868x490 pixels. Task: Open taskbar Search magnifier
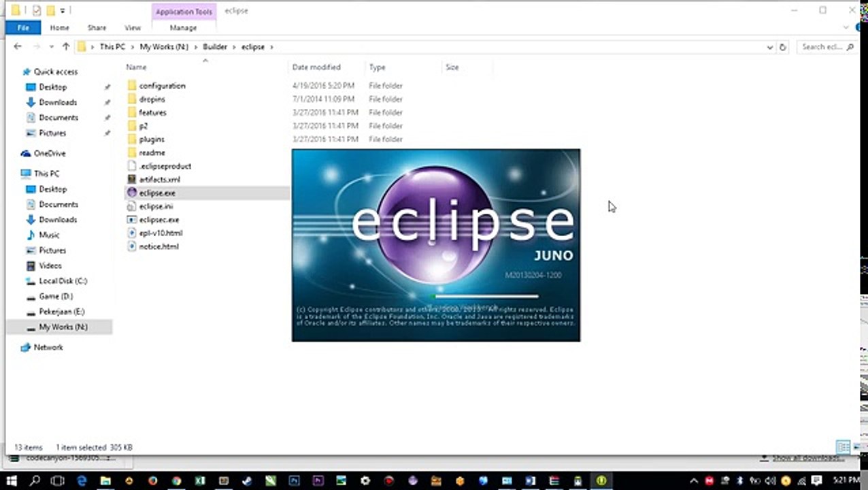pos(34,481)
